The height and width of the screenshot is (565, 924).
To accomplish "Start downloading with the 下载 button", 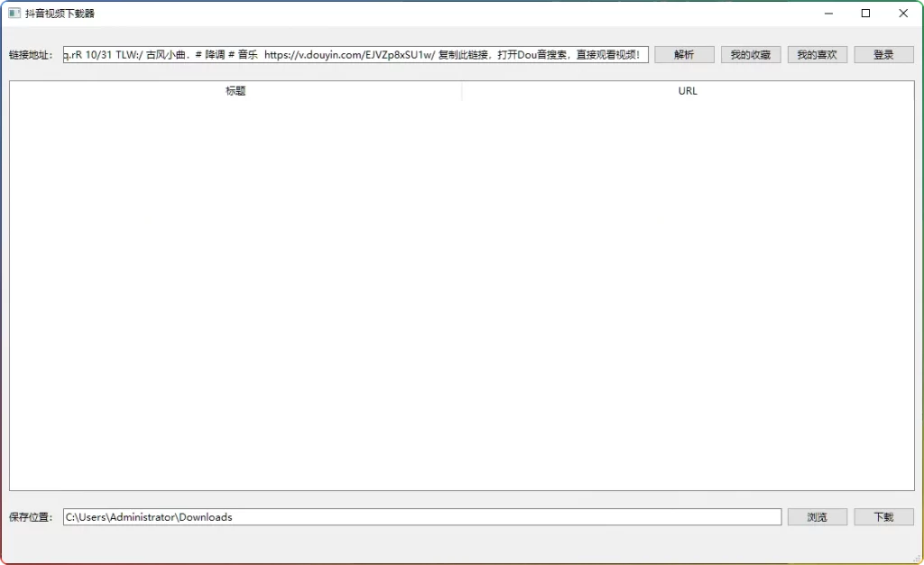I will pos(883,516).
